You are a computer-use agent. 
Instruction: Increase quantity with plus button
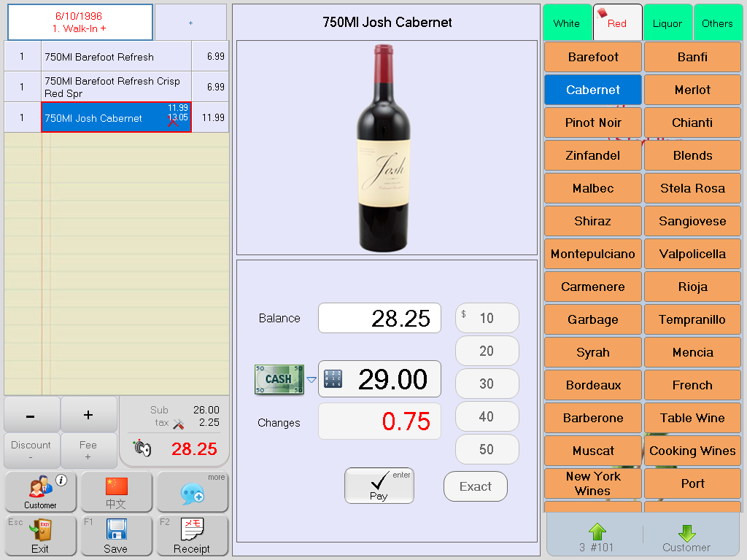point(88,415)
